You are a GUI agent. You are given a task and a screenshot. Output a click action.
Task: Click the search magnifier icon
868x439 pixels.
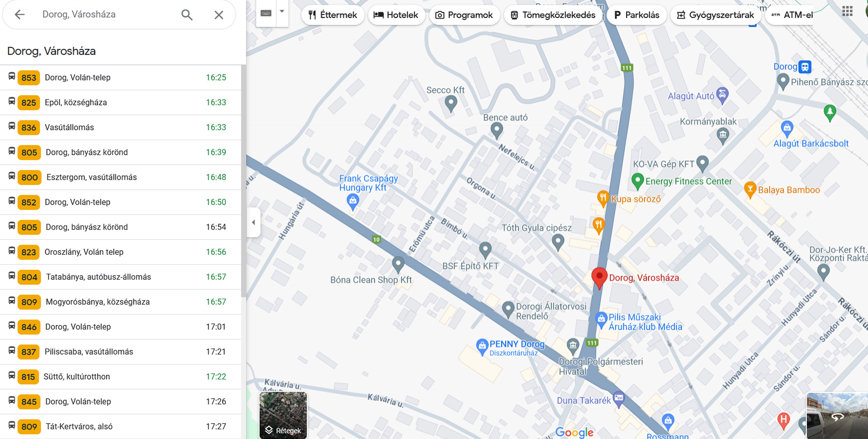(x=187, y=14)
